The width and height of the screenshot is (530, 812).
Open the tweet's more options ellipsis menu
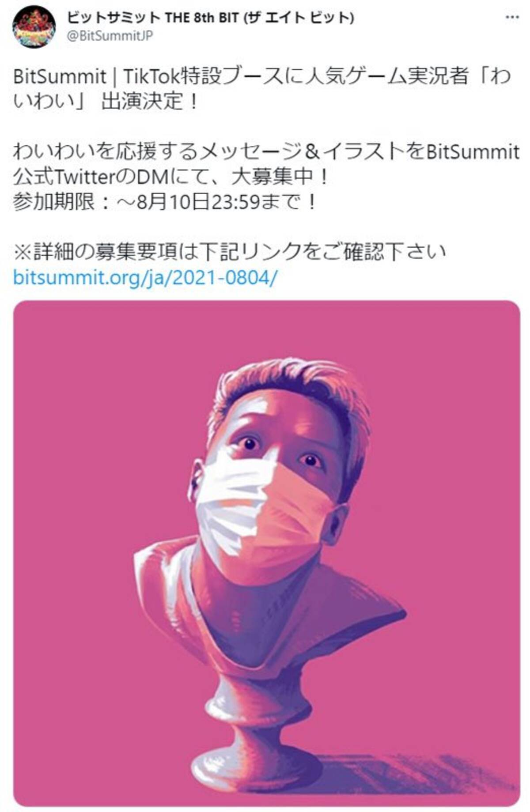tap(512, 17)
